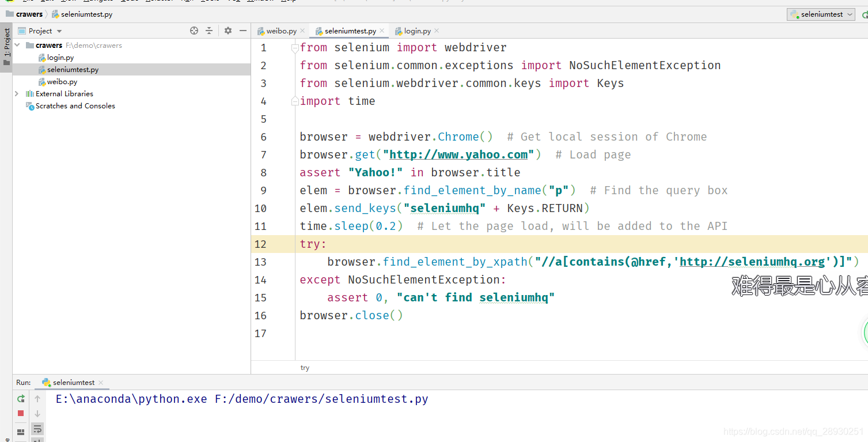Click line number 12 in the gutter
868x442 pixels.
[260, 244]
